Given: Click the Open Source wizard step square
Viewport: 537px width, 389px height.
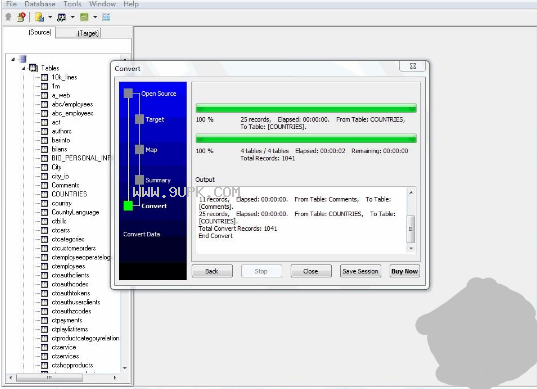Looking at the screenshot, I should click(128, 93).
